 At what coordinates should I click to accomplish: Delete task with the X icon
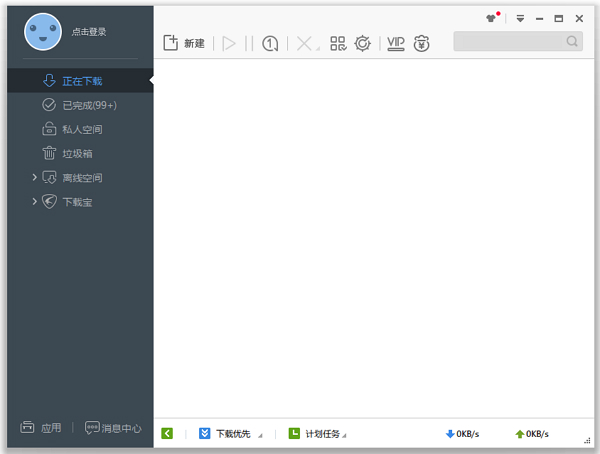tap(304, 43)
